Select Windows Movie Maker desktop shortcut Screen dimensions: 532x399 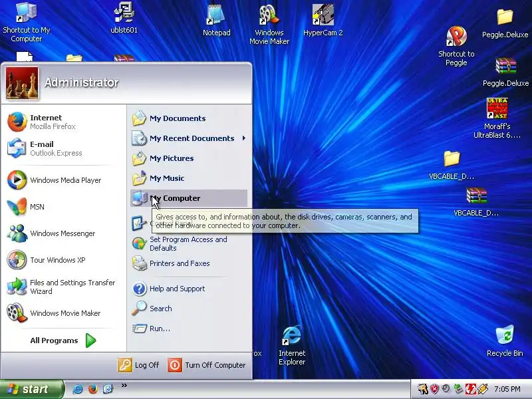tap(269, 25)
